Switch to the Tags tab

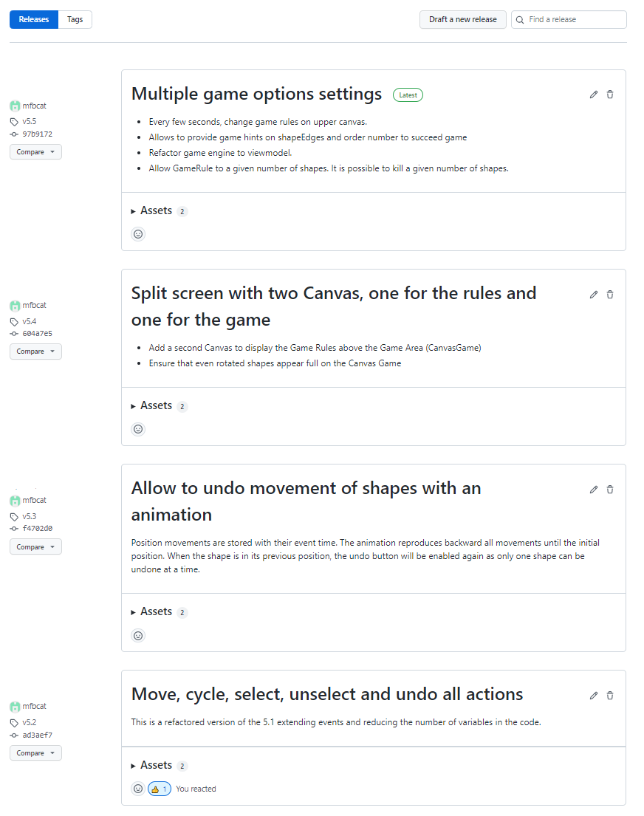(x=75, y=20)
